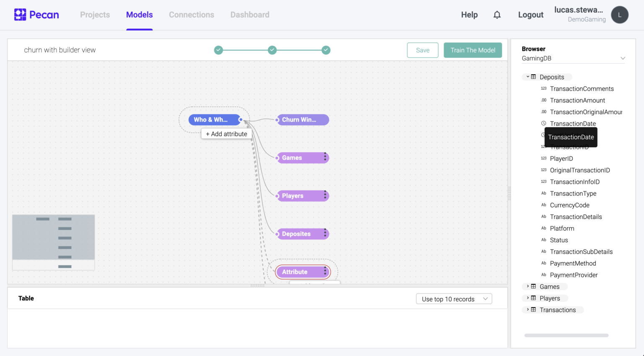
Task: Click the user avatar circle
Action: click(x=619, y=15)
